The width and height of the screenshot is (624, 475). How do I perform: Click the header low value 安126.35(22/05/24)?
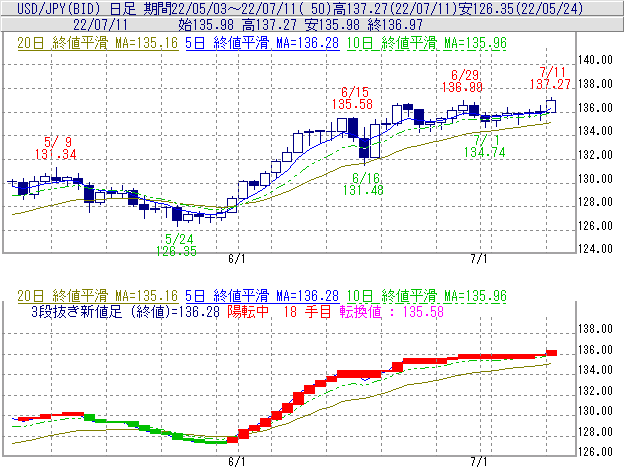[521, 8]
